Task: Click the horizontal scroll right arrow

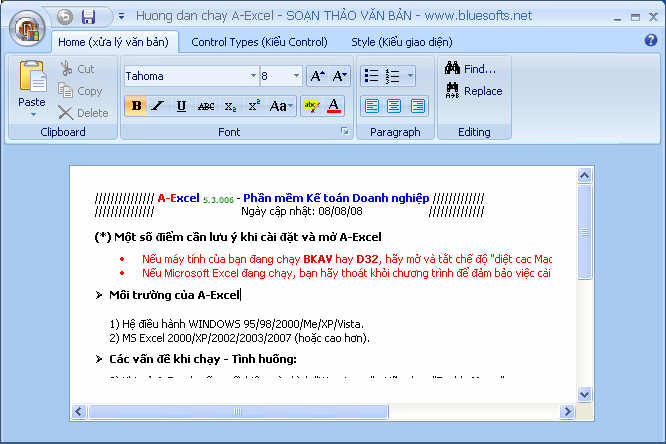Action: pyautogui.click(x=567, y=411)
